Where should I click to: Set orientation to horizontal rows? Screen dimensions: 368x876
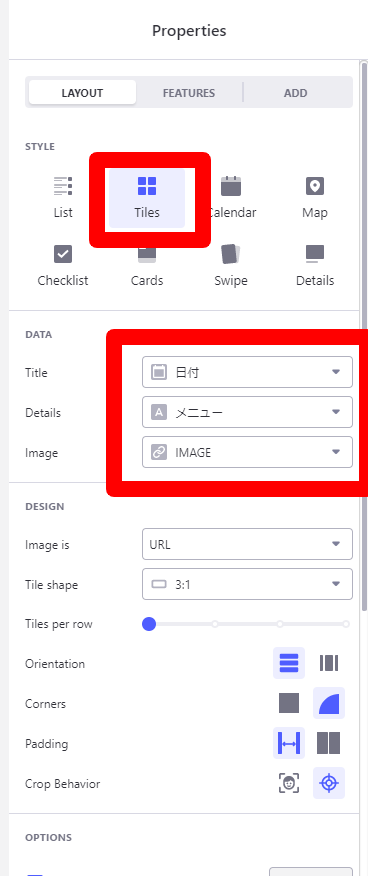pyautogui.click(x=289, y=663)
